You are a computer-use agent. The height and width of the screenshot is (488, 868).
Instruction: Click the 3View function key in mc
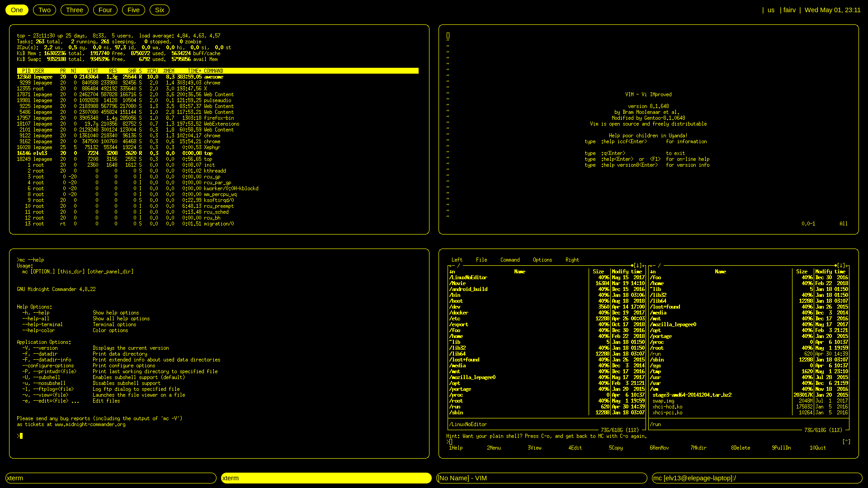(534, 448)
